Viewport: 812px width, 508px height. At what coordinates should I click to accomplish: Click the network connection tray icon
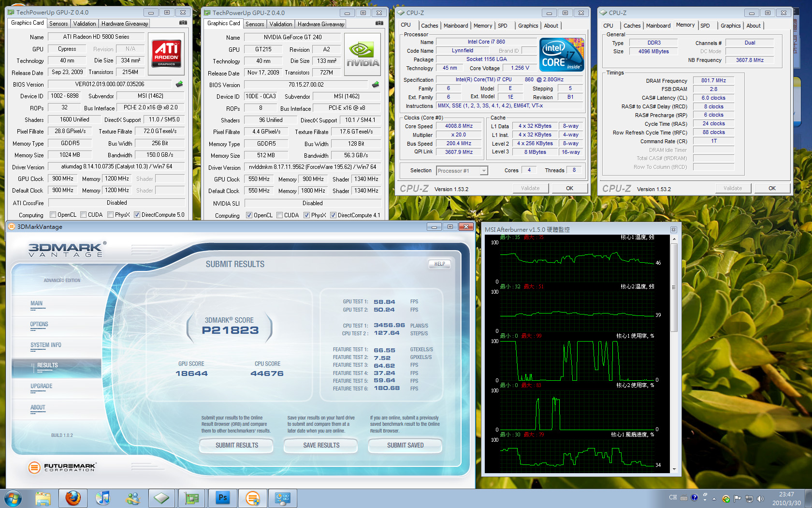[x=749, y=499]
